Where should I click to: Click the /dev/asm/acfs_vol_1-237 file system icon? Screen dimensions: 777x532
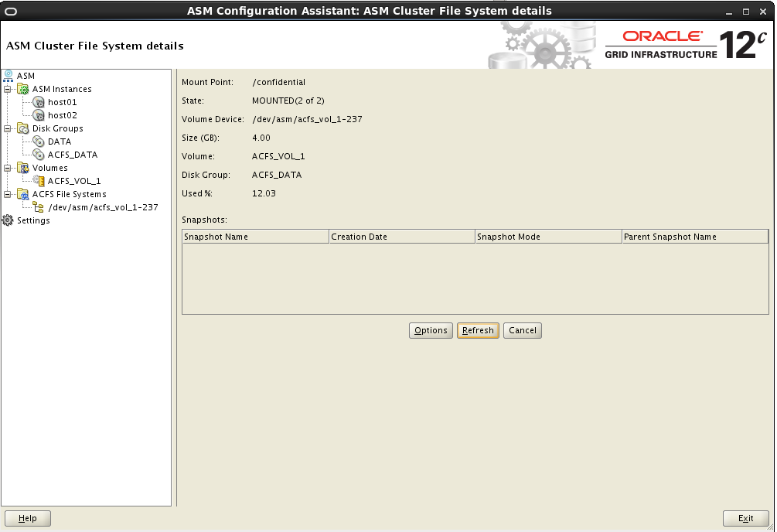[x=39, y=207]
